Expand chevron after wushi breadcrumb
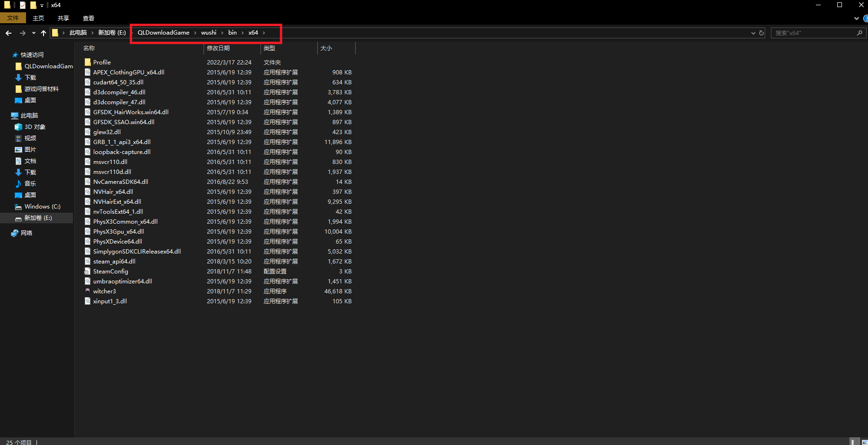This screenshot has height=445, width=868. coord(222,33)
